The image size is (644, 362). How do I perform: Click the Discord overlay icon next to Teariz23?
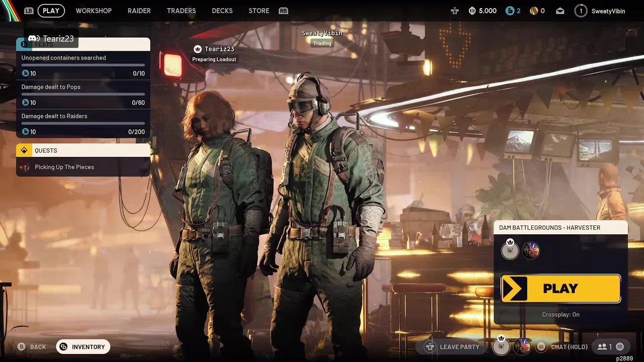coord(34,38)
